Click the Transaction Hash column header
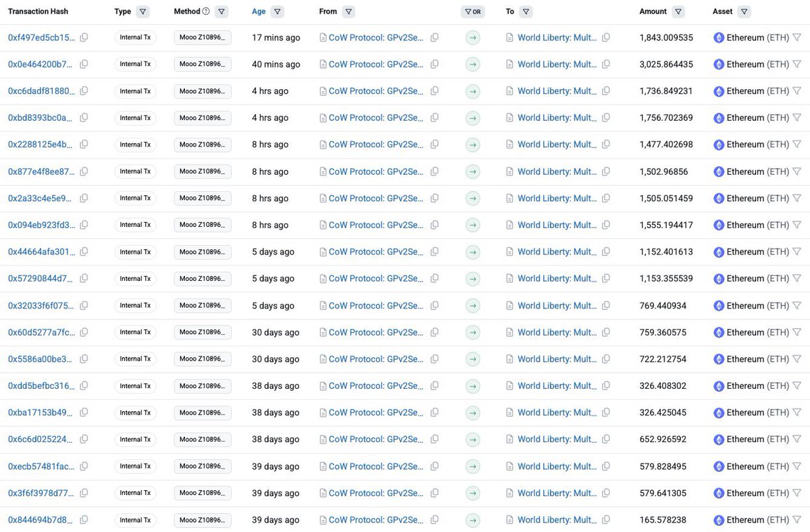The height and width of the screenshot is (532, 810). tap(38, 11)
